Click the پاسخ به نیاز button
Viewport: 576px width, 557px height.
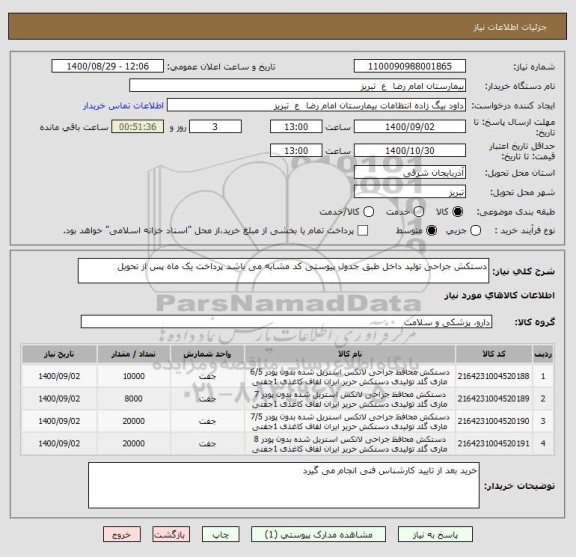(x=435, y=535)
